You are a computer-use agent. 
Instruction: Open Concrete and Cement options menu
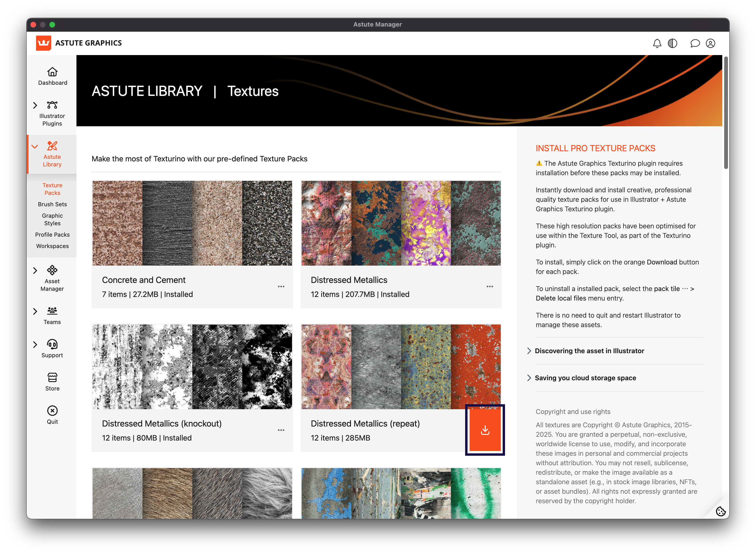(281, 287)
